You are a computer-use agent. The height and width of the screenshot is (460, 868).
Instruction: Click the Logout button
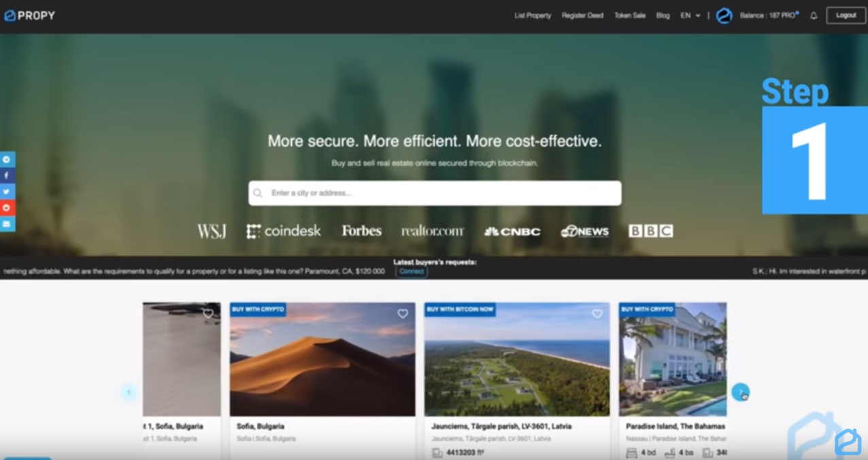click(846, 15)
